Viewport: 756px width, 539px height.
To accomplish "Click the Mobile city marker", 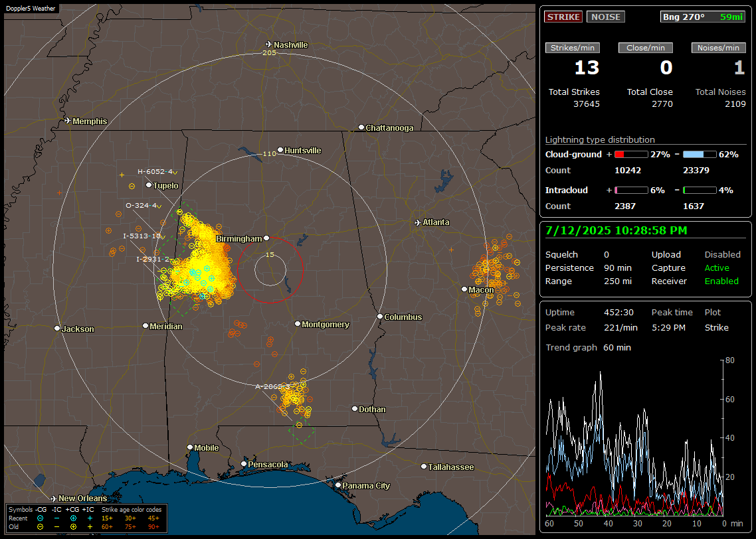I will tap(190, 447).
